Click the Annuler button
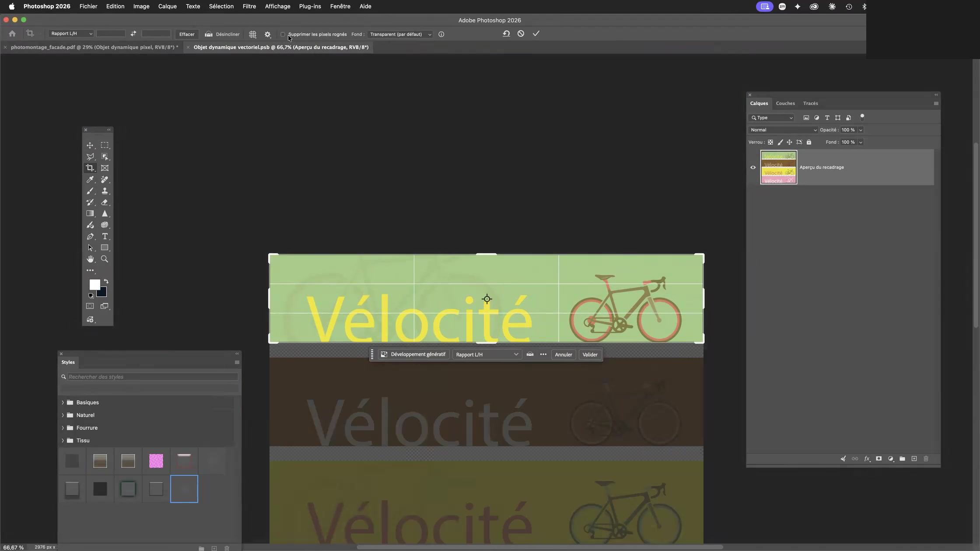Viewport: 980px width, 551px height. point(563,355)
